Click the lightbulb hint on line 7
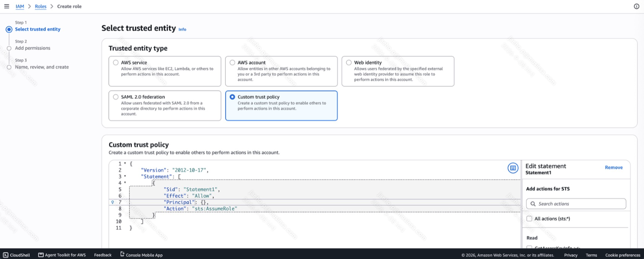This screenshot has width=644, height=259. 113,202
